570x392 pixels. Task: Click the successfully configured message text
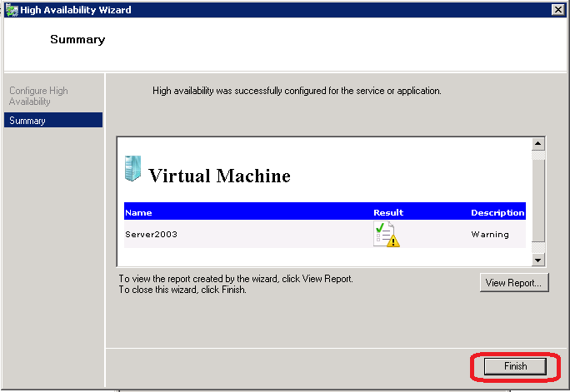[297, 91]
